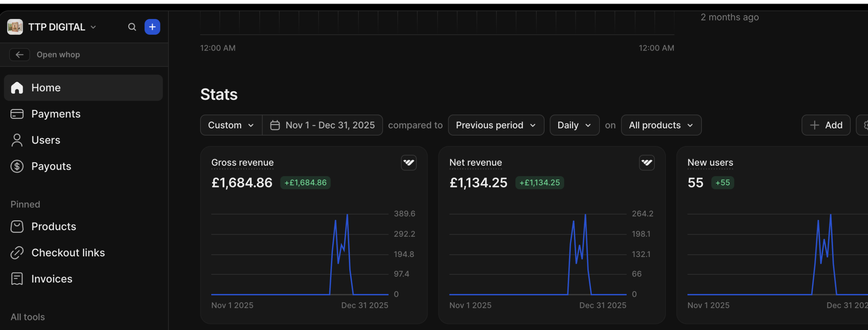Open the Daily granularity dropdown
This screenshot has height=330, width=868.
point(574,125)
